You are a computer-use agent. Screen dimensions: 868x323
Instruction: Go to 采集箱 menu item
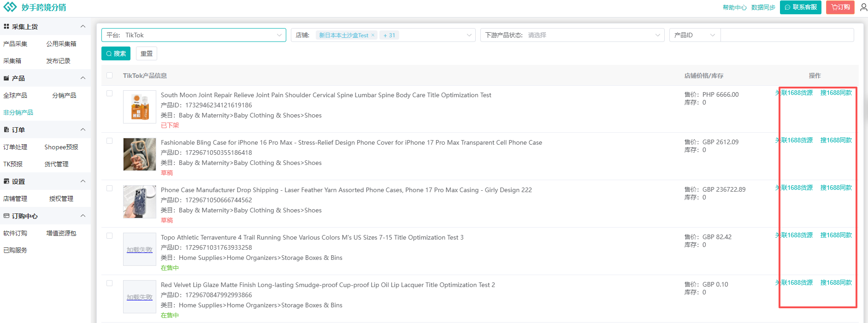(12, 61)
